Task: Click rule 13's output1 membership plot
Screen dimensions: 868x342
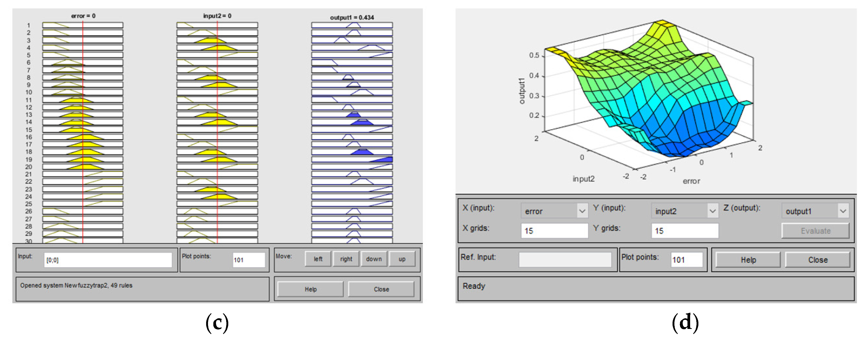Action: click(352, 115)
